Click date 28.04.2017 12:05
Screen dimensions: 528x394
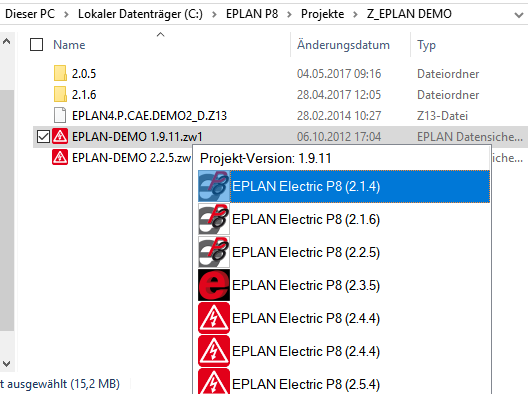click(339, 95)
